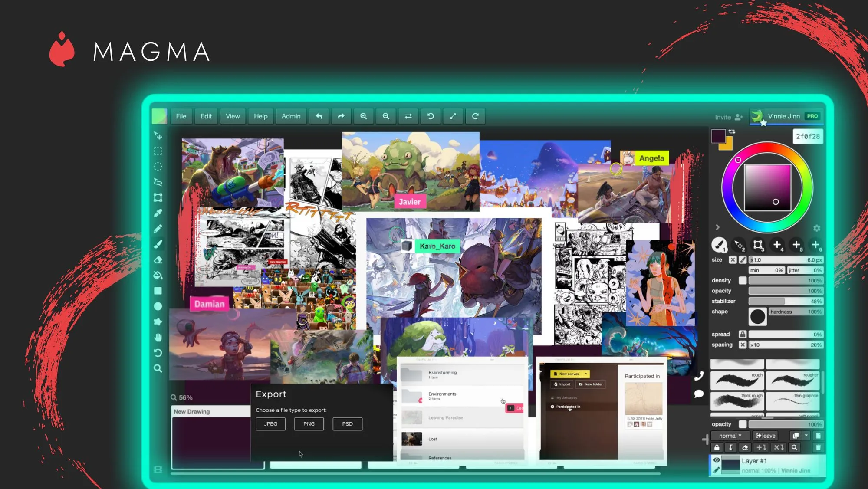Image resolution: width=868 pixels, height=489 pixels.
Task: Select the Ellipse shape tool
Action: 158,306
